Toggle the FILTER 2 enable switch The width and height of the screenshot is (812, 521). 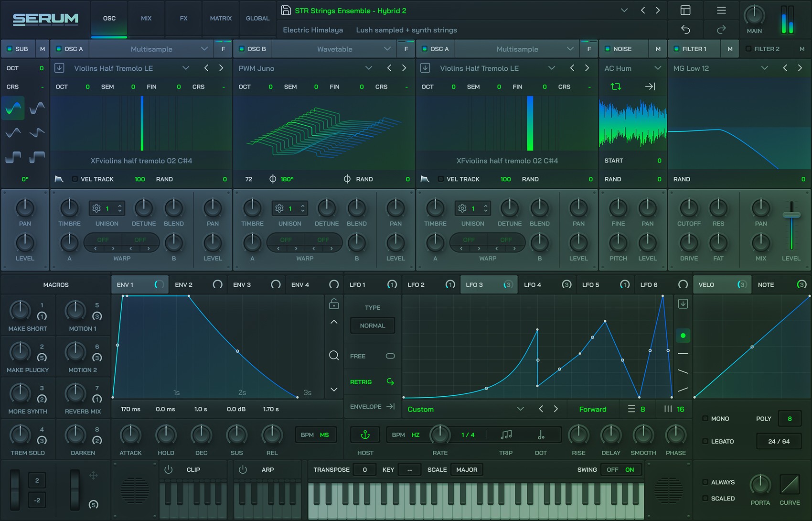pyautogui.click(x=748, y=49)
